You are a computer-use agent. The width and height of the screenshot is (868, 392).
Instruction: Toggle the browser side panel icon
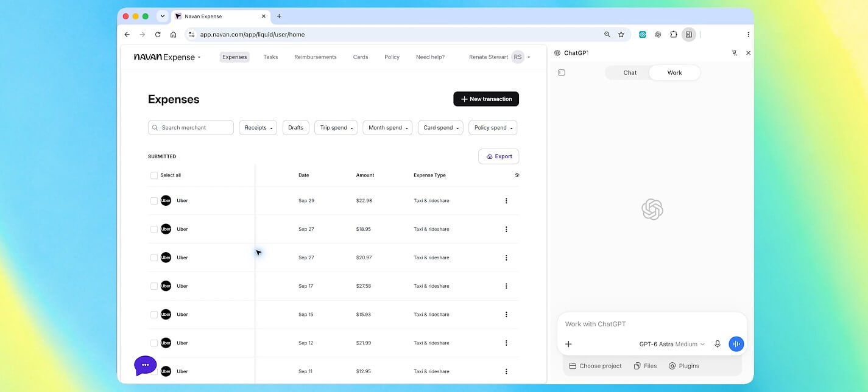click(689, 35)
